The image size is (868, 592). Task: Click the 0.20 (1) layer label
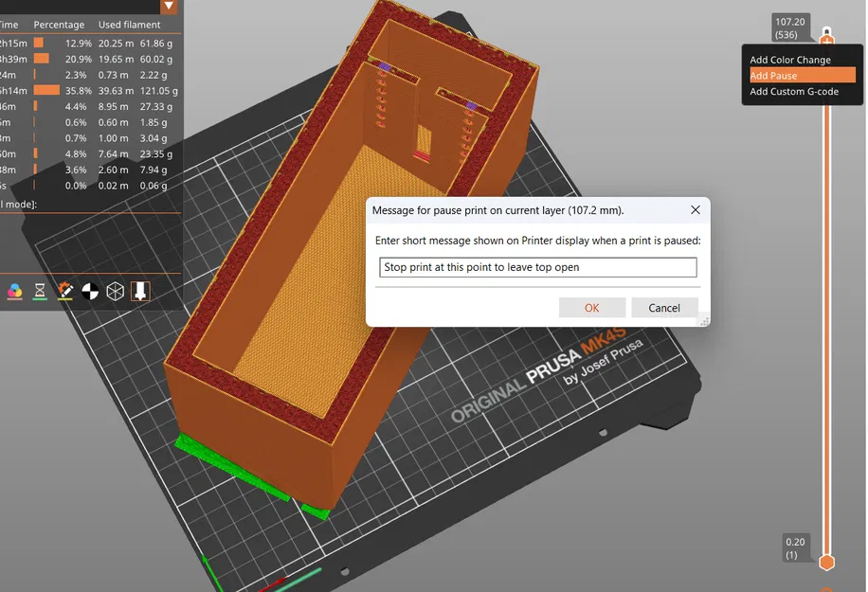[x=795, y=548]
